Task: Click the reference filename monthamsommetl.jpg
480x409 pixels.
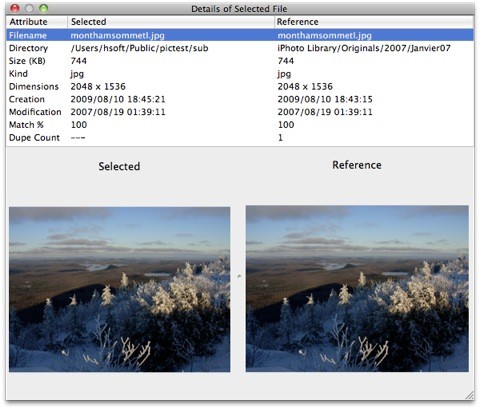Action: [324, 35]
